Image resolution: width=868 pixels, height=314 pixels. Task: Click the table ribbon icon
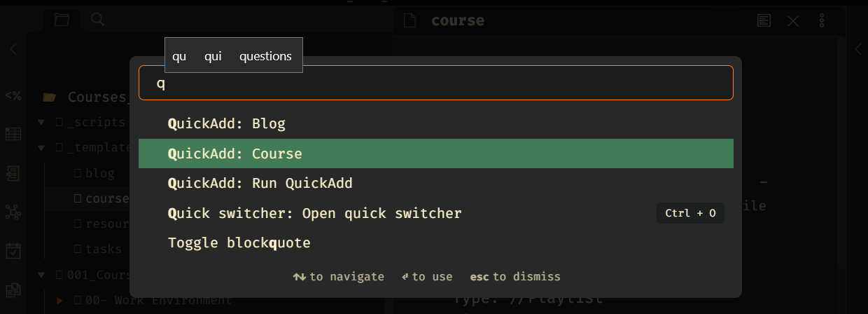(x=13, y=135)
